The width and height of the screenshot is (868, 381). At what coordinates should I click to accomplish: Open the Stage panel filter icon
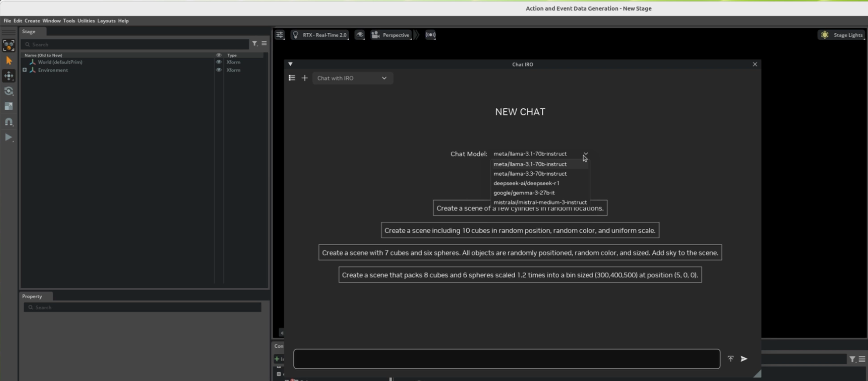255,44
